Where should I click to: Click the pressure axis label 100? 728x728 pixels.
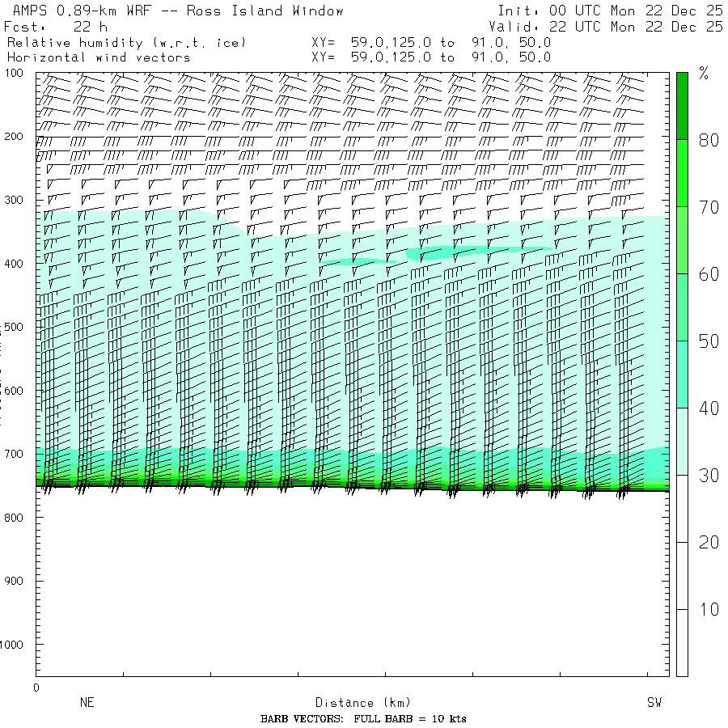tap(14, 73)
